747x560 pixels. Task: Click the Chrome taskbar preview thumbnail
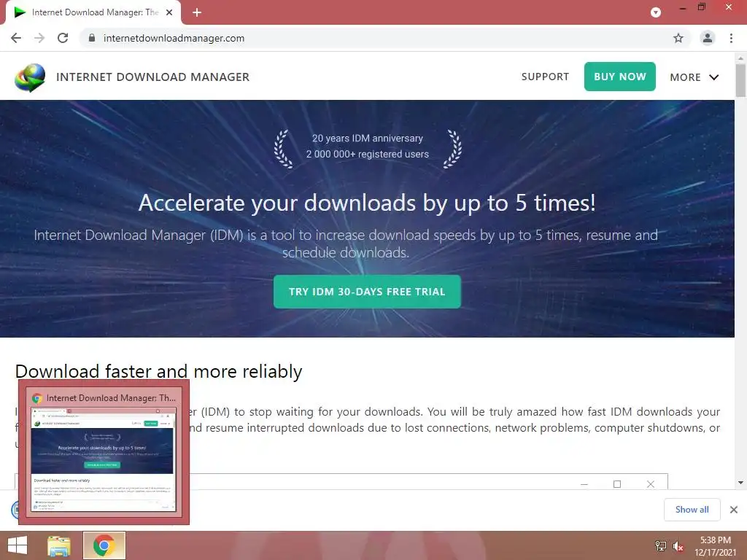coord(104,459)
